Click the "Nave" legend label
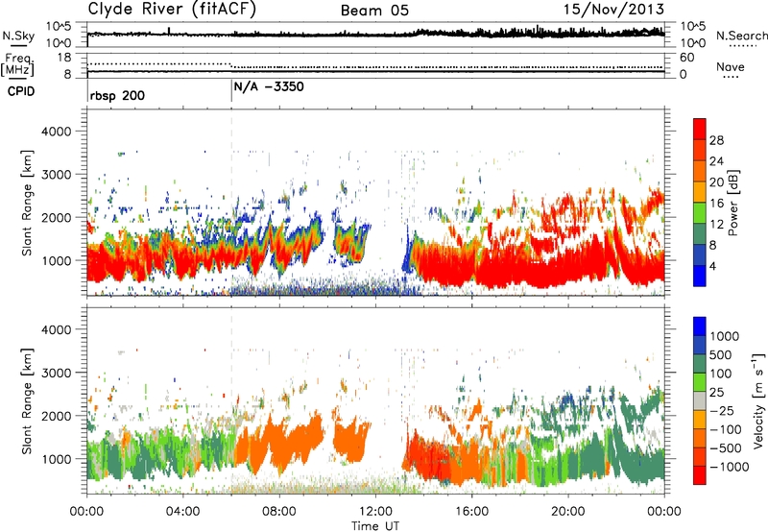This screenshot has height=532, width=768. [731, 66]
